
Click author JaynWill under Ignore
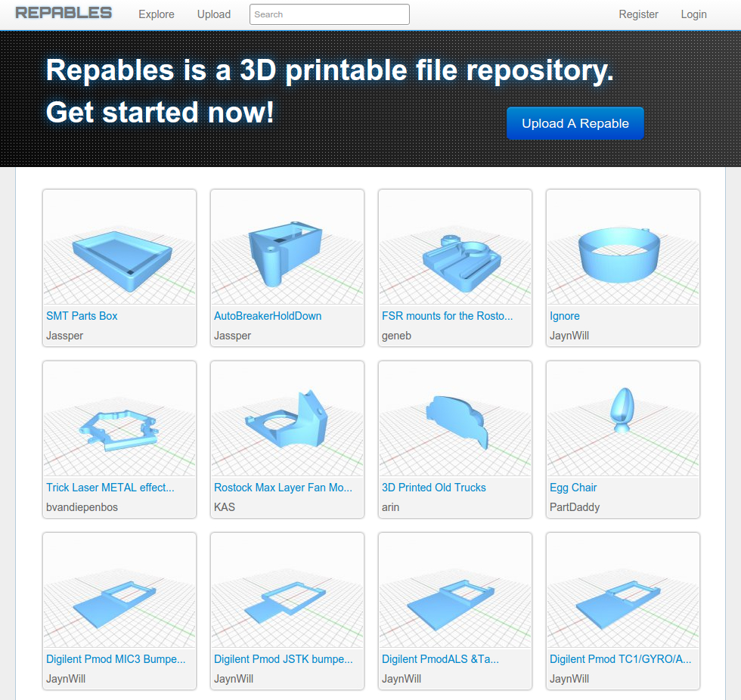tap(569, 336)
